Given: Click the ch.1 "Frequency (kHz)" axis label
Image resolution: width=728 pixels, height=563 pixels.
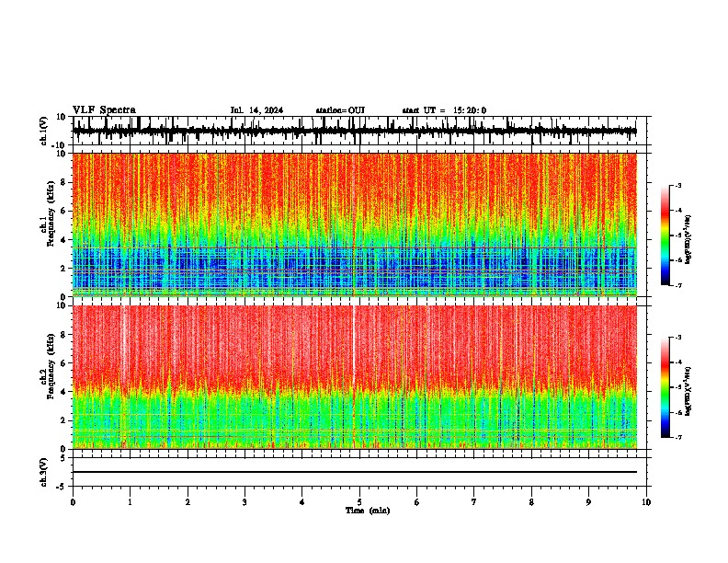Looking at the screenshot, I should click(x=51, y=213).
